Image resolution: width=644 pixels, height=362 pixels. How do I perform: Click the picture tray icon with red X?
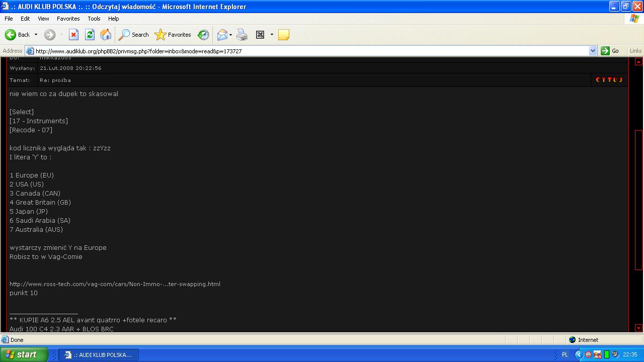click(597, 354)
